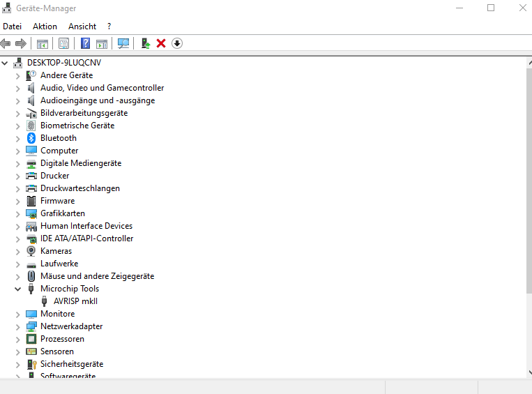Select the DESKTOP-9LUQCNV root label
This screenshot has width=532, height=394.
coord(64,63)
